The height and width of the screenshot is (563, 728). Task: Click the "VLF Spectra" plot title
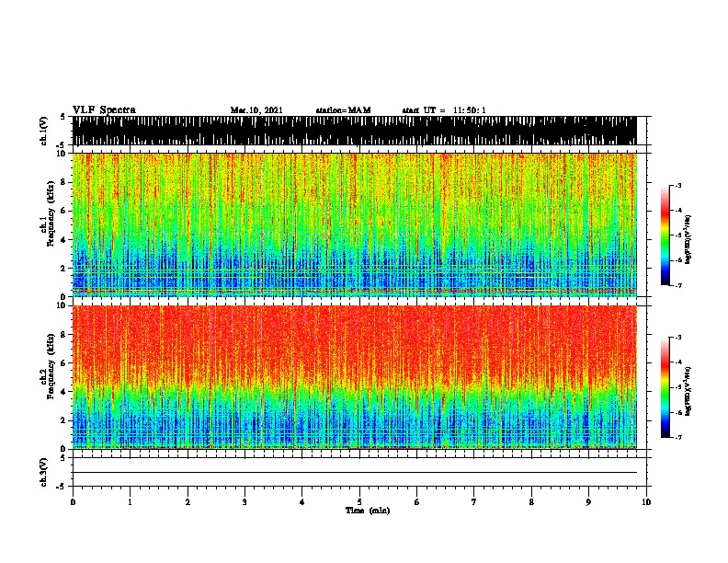pos(104,110)
